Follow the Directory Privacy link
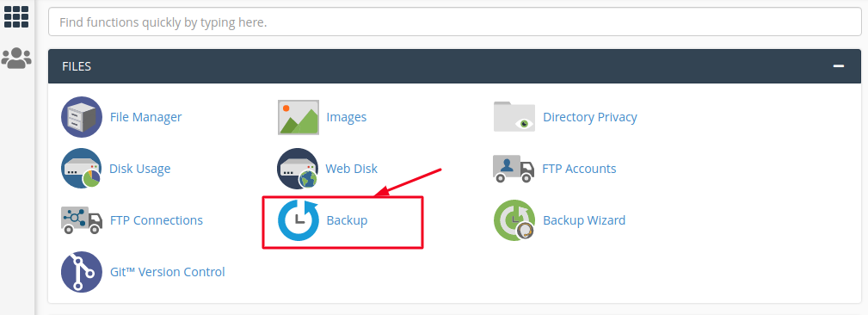868x315 pixels. (590, 117)
